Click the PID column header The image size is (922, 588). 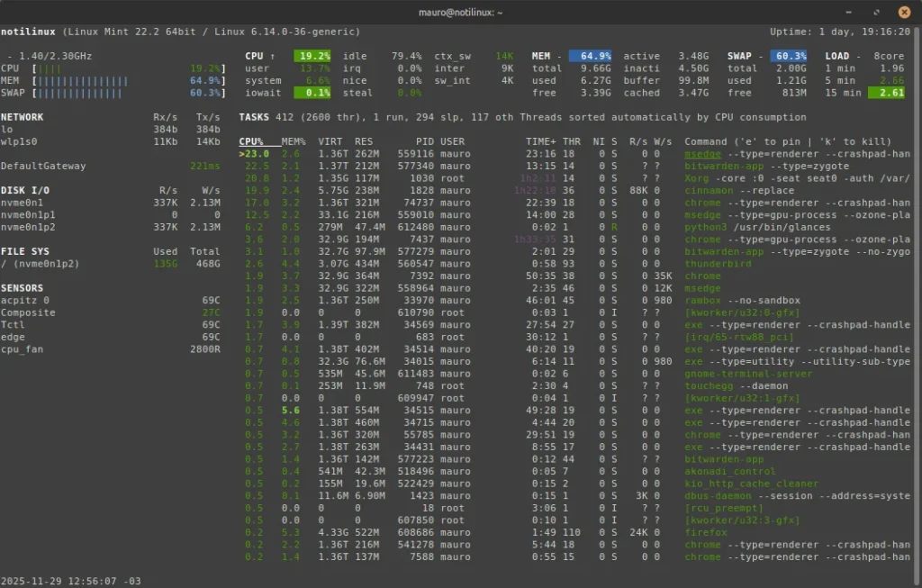click(425, 141)
